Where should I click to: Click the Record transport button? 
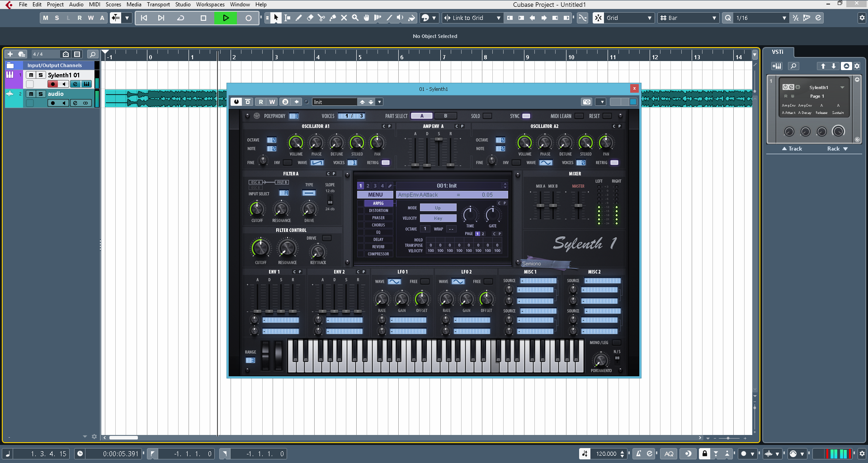click(x=249, y=18)
